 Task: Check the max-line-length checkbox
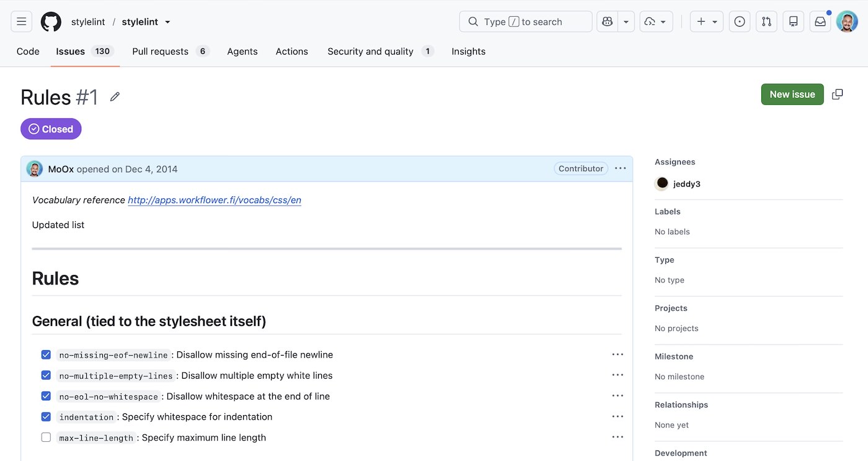pos(46,437)
